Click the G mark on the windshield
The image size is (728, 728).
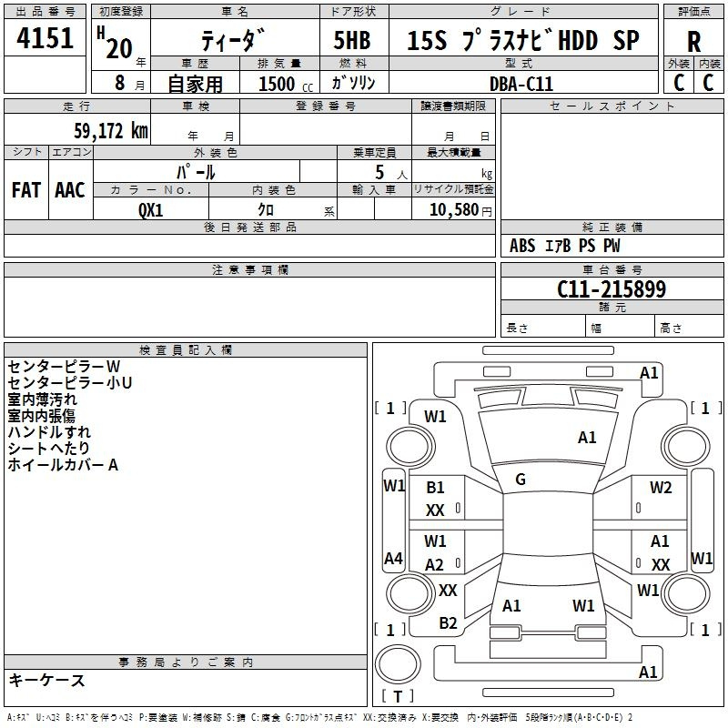coord(521,480)
